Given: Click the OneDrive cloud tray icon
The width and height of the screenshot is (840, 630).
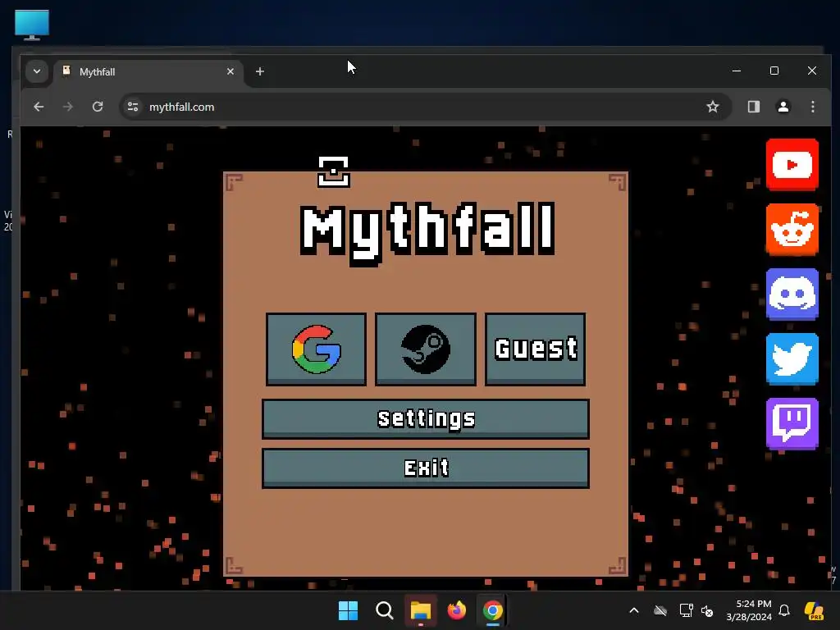Looking at the screenshot, I should click(x=660, y=610).
